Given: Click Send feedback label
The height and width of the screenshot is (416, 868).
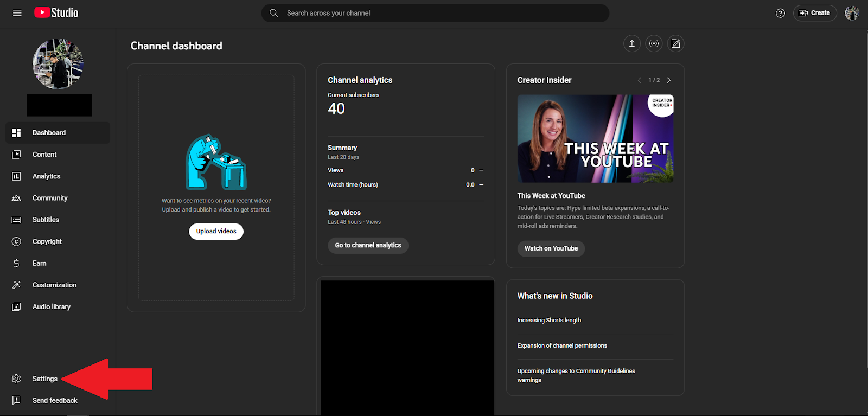Looking at the screenshot, I should [x=55, y=400].
